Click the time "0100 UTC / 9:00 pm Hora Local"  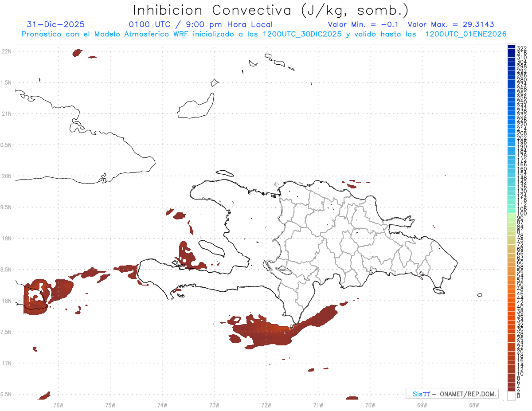point(200,24)
